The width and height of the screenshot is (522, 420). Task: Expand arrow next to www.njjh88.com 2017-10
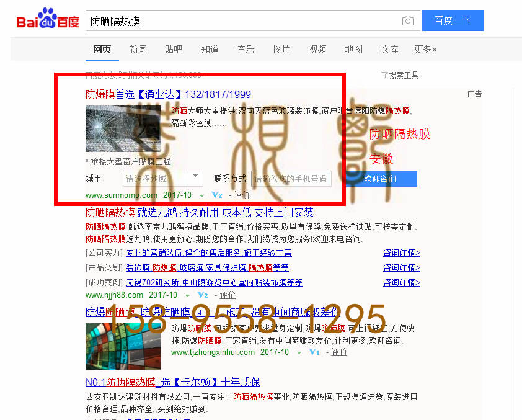(x=187, y=296)
